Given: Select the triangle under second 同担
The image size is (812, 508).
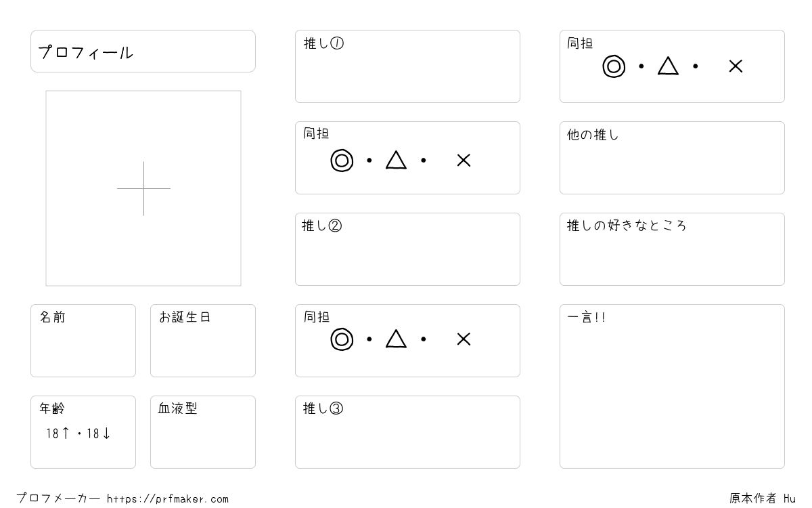Looking at the screenshot, I should (x=396, y=339).
